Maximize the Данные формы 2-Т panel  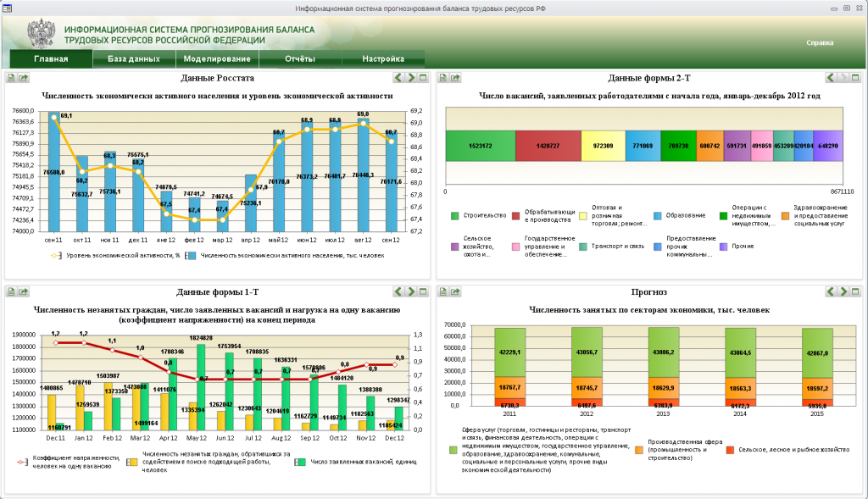854,78
